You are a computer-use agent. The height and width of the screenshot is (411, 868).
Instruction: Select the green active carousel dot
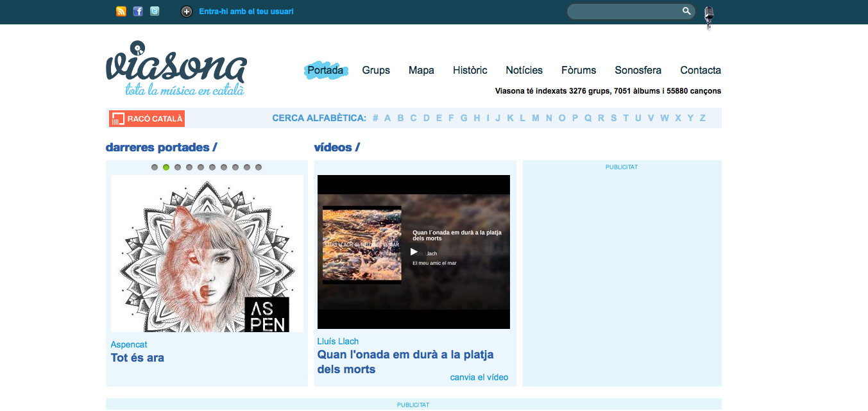[x=166, y=167]
